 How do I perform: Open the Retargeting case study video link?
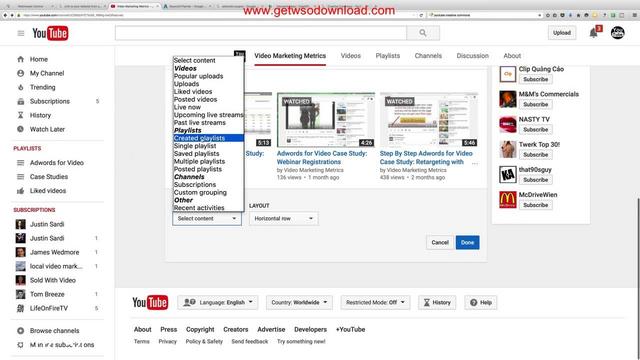point(426,158)
